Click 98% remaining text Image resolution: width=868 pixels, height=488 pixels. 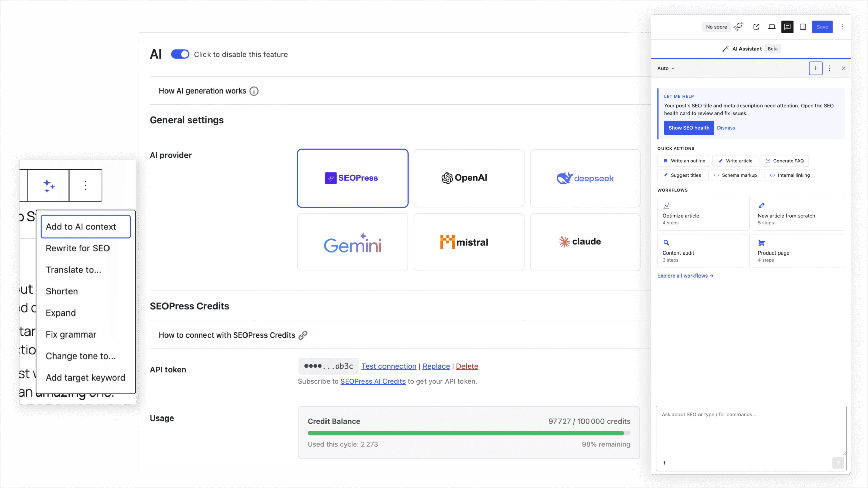(606, 444)
